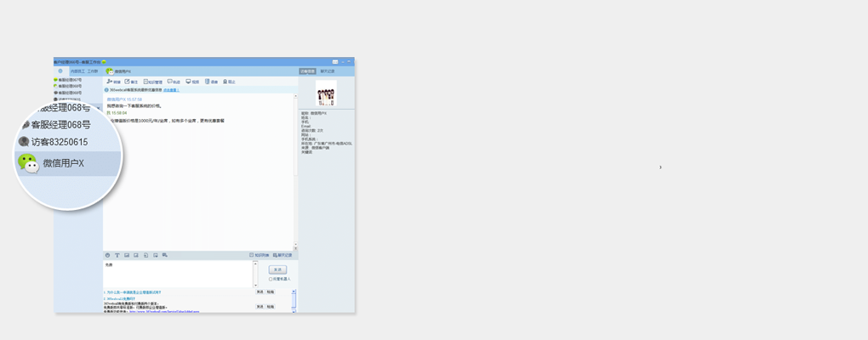Start video (视频) from chat toolbar
This screenshot has width=868, height=340.
coord(192,82)
